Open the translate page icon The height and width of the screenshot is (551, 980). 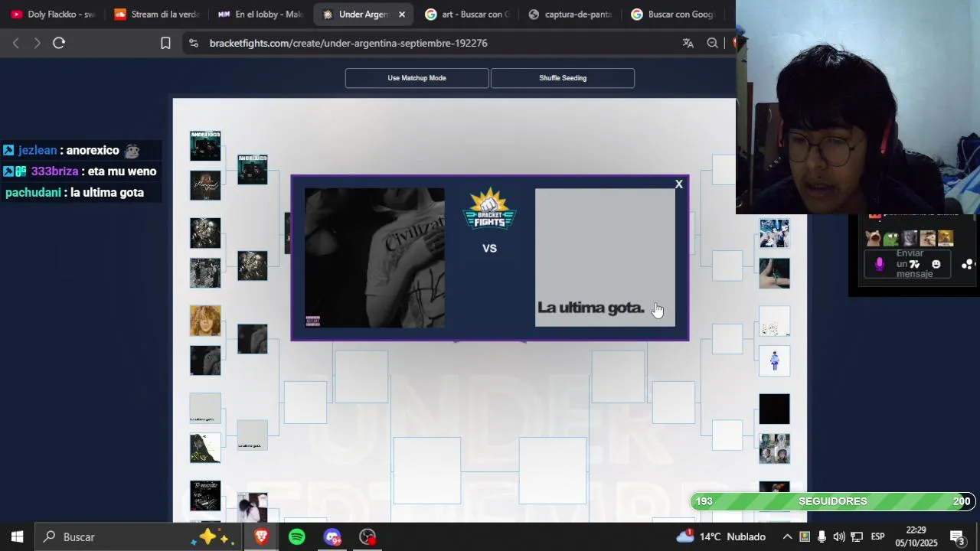tap(688, 44)
